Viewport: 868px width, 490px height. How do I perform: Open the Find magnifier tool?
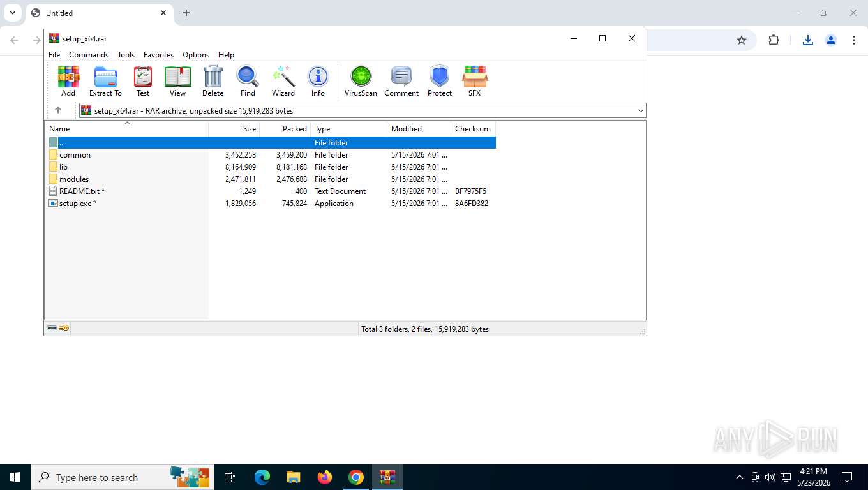pos(248,81)
